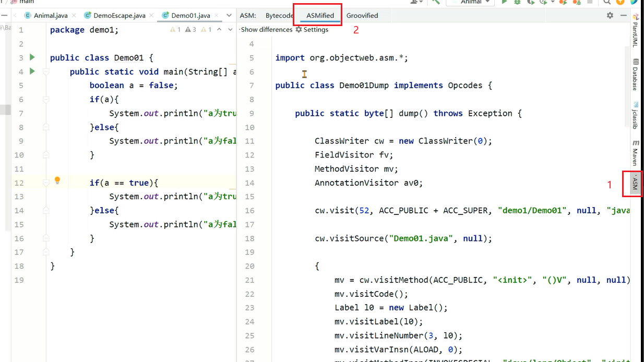The width and height of the screenshot is (644, 362).
Task: Click the yellow light bulb intention icon
Action: (57, 180)
